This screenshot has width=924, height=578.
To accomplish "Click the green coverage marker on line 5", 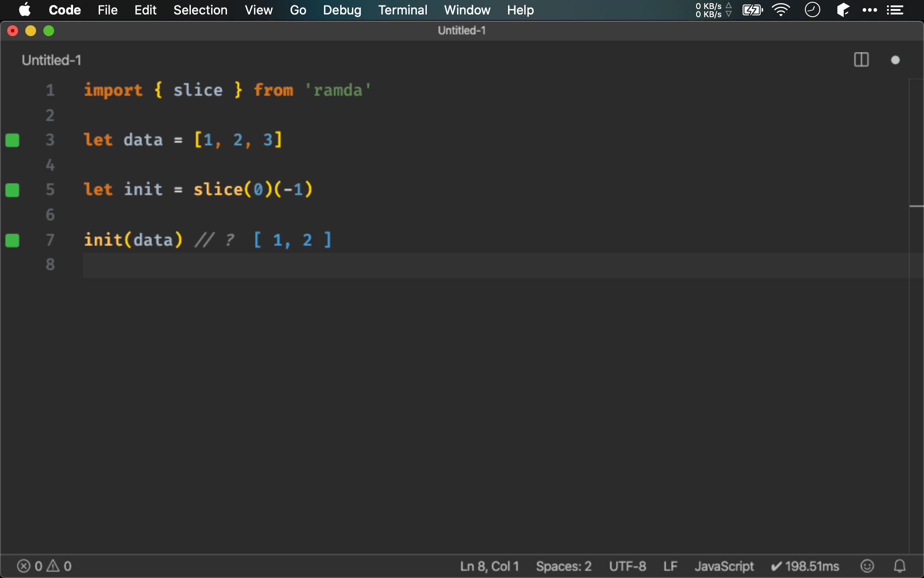I will tap(12, 190).
